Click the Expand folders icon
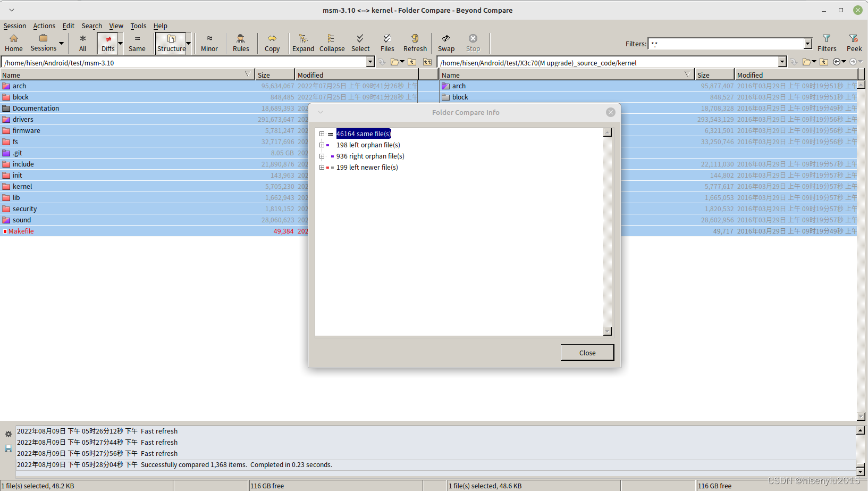 (x=303, y=43)
